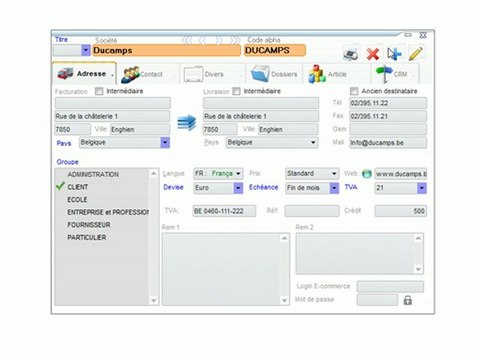Open the Facturation Pays dropdown
The height and width of the screenshot is (360, 480).
click(x=165, y=143)
